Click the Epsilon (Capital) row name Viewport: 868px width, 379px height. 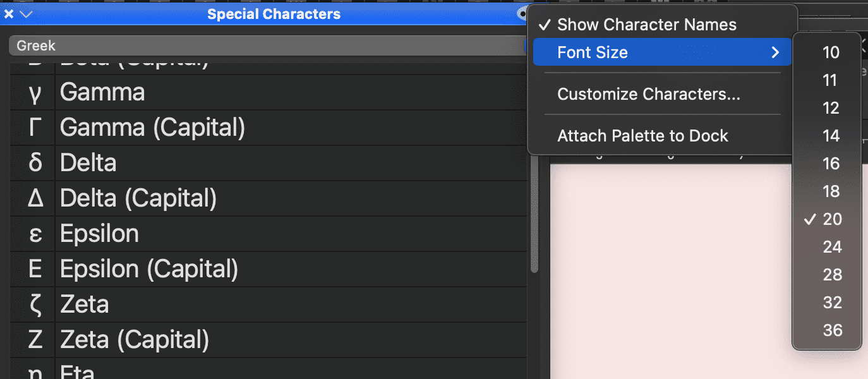[149, 270]
